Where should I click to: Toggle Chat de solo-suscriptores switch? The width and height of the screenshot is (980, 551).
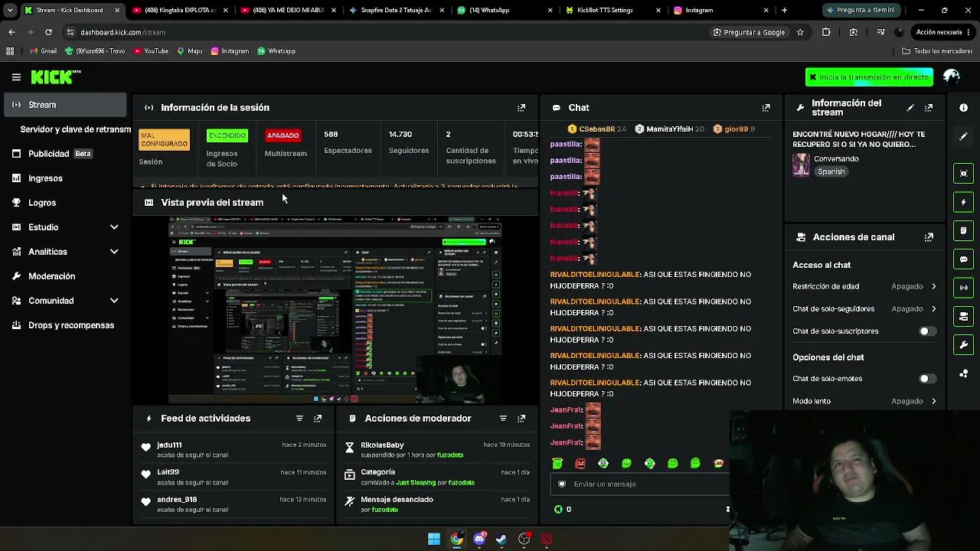927,331
